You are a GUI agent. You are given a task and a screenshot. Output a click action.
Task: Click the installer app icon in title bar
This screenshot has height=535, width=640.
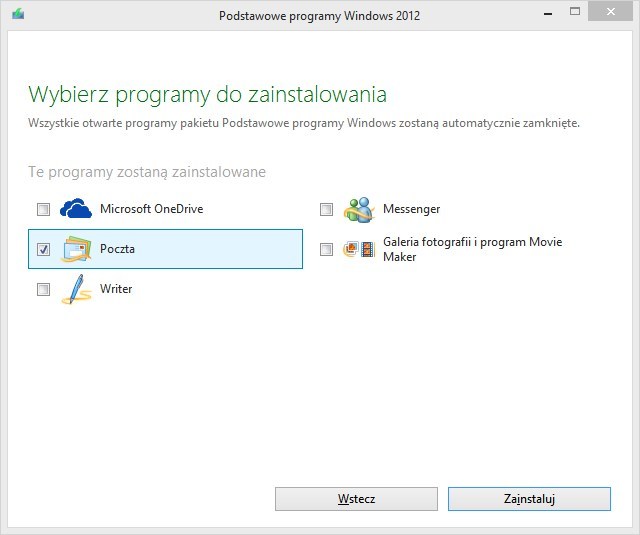[18, 14]
